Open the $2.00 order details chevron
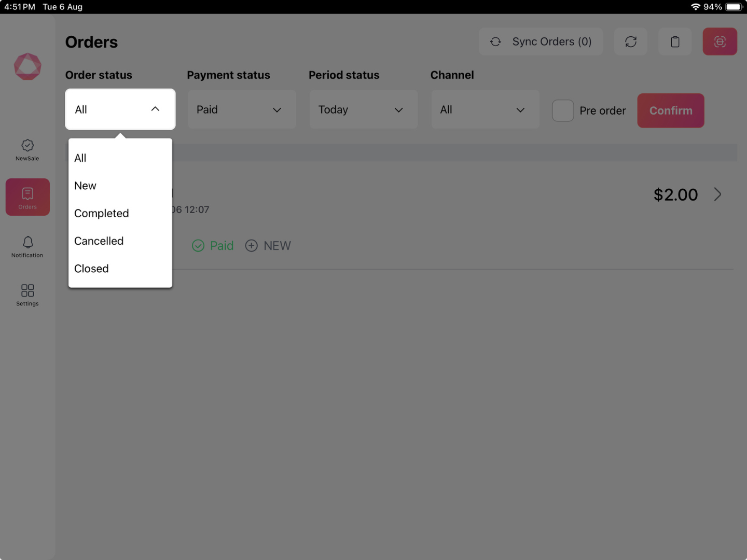747x560 pixels. [x=717, y=194]
